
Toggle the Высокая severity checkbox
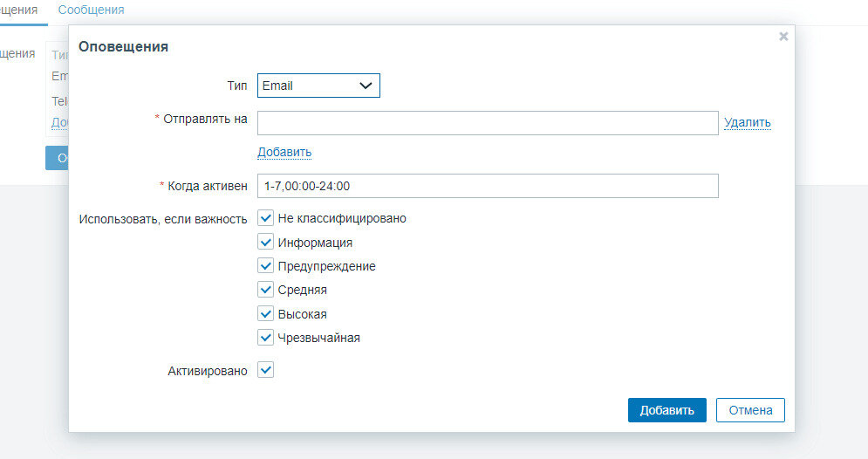pyautogui.click(x=266, y=313)
